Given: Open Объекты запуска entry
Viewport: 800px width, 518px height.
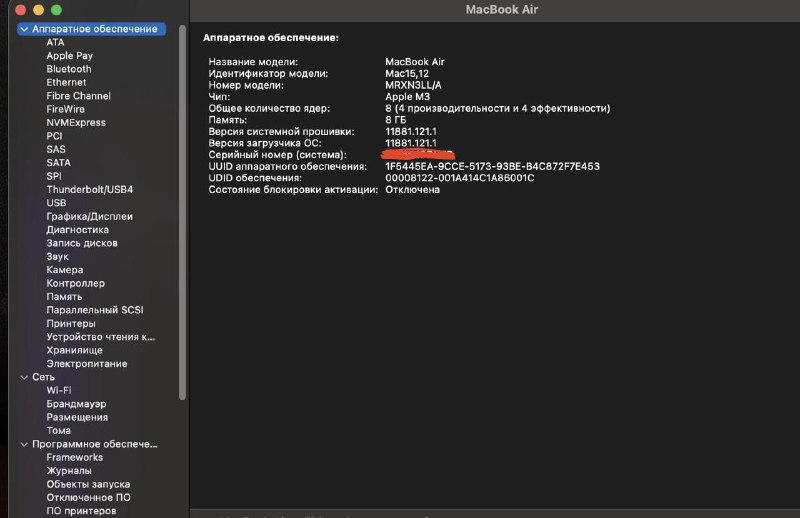Looking at the screenshot, I should [x=88, y=484].
